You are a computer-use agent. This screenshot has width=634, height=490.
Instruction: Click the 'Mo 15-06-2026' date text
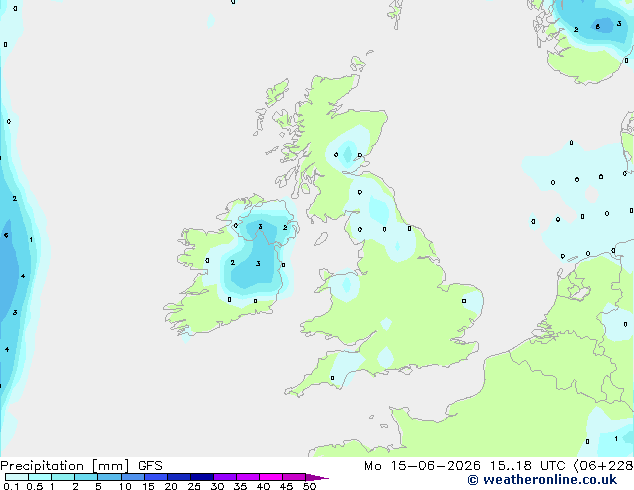coord(422,466)
